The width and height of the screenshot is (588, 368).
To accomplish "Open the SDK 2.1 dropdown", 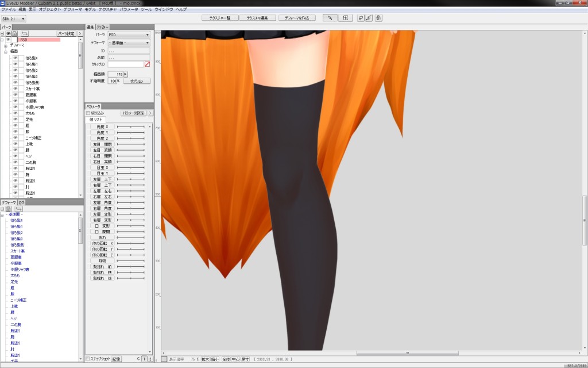I will 14,19.
